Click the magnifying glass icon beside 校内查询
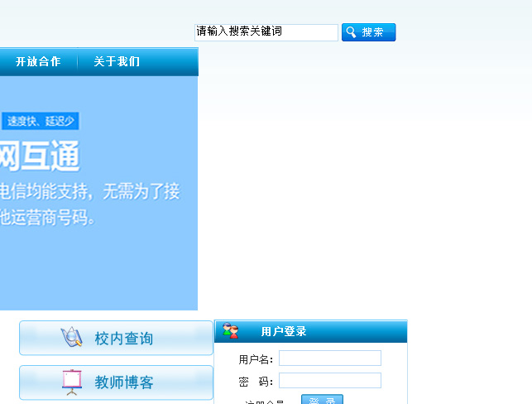532x404 pixels. click(72, 338)
